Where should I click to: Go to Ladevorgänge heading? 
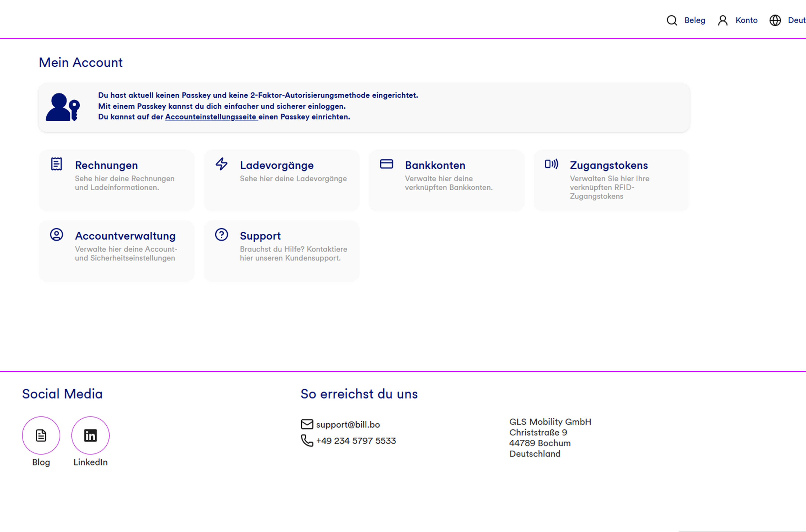277,165
